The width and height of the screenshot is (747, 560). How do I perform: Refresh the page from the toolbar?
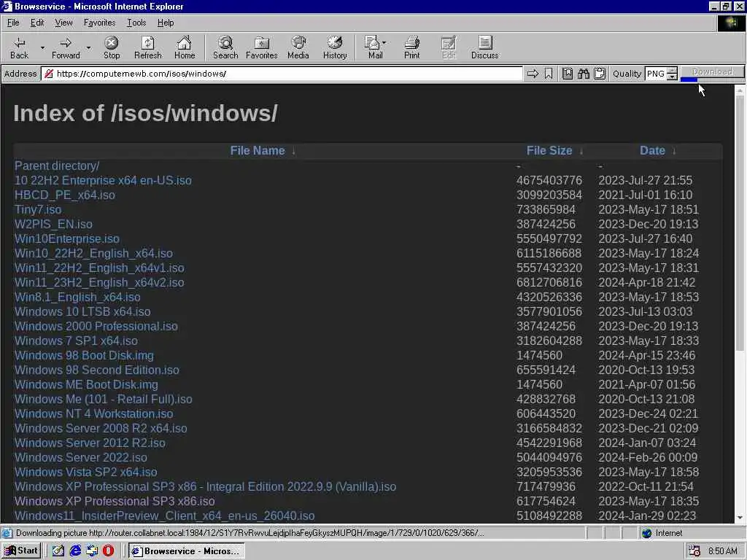147,47
